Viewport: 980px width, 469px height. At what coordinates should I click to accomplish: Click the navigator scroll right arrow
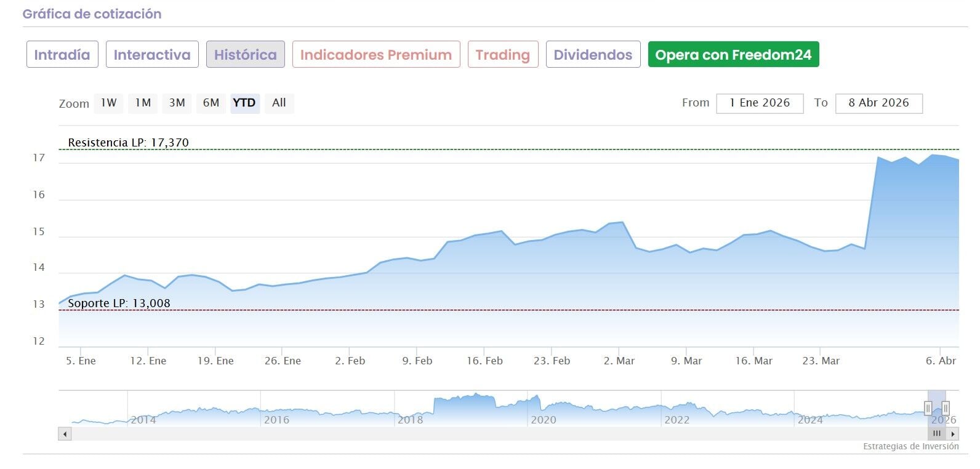pos(954,434)
